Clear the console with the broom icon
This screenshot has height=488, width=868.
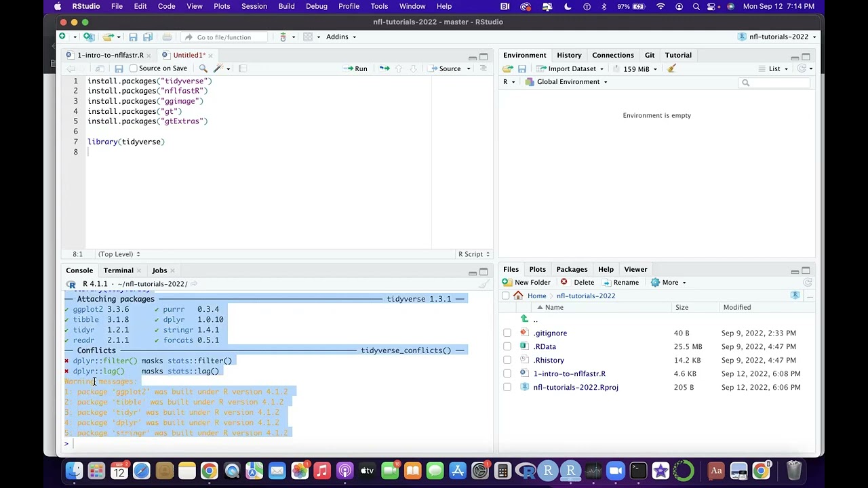tap(484, 284)
